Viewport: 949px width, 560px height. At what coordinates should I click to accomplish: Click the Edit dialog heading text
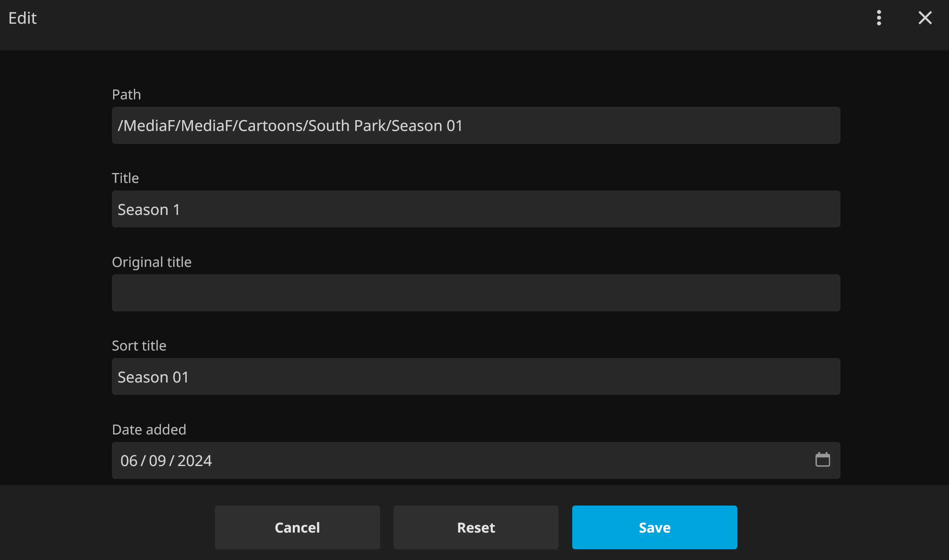click(22, 18)
